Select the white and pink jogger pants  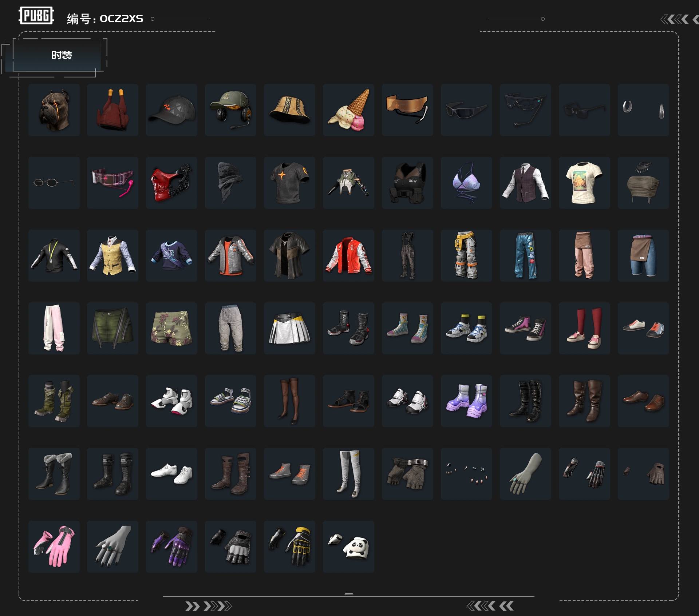54,328
